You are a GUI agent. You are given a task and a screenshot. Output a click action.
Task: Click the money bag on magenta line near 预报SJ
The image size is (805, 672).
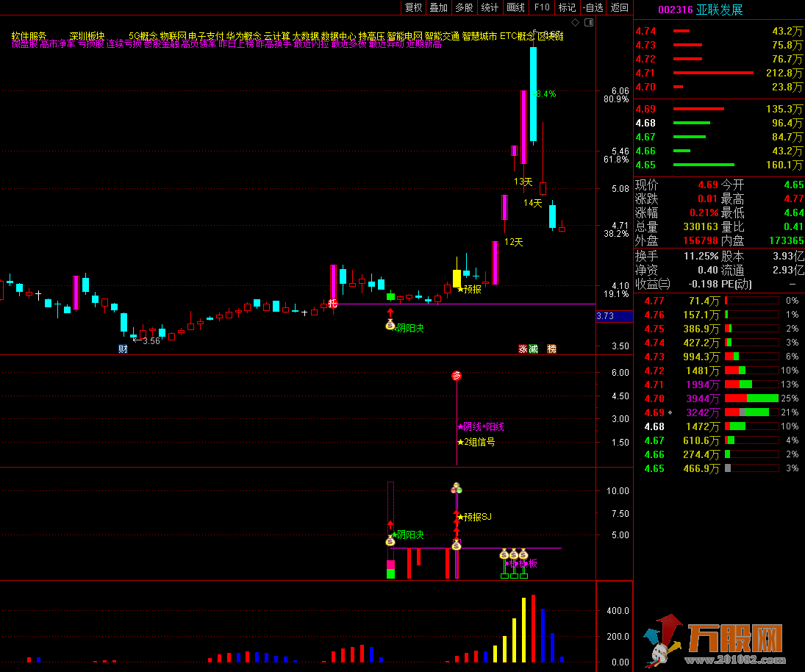pyautogui.click(x=457, y=546)
